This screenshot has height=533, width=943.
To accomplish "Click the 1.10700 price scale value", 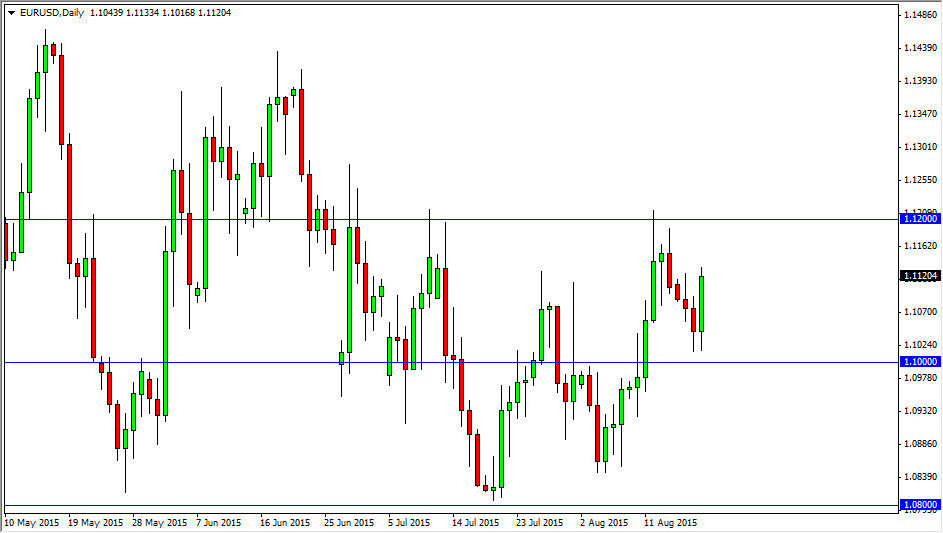I will (x=921, y=312).
